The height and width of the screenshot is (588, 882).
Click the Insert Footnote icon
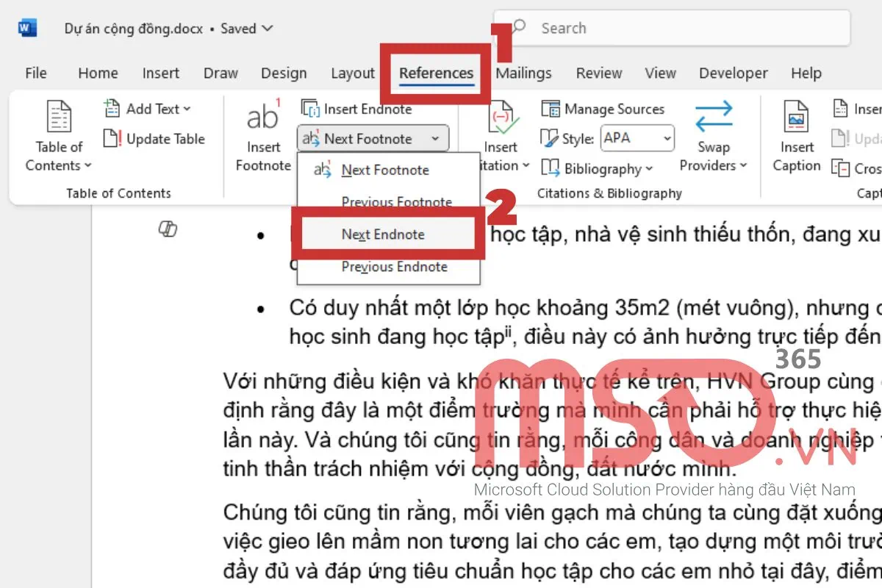tap(262, 116)
